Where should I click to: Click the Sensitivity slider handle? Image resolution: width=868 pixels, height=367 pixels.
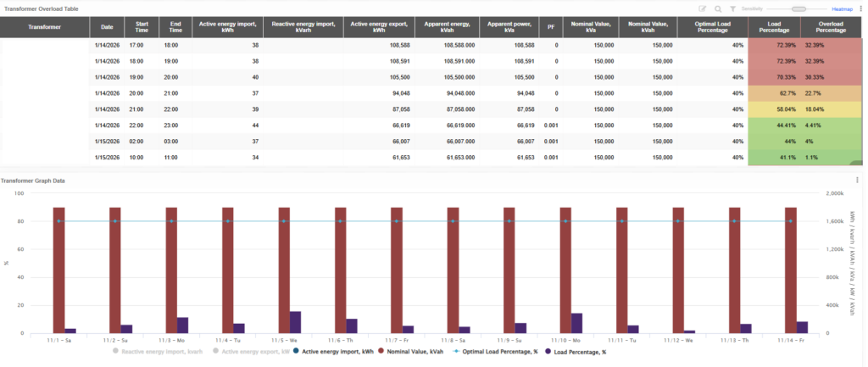pos(798,8)
